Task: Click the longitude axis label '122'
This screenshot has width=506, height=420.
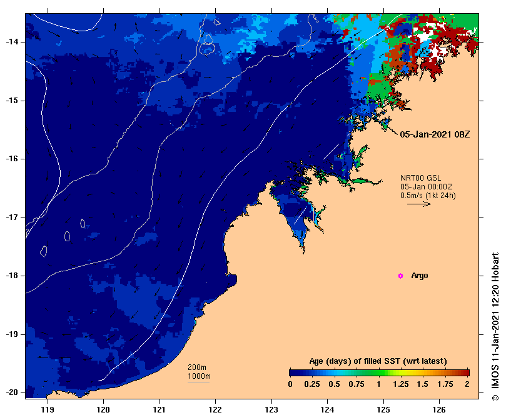Action: (x=215, y=409)
